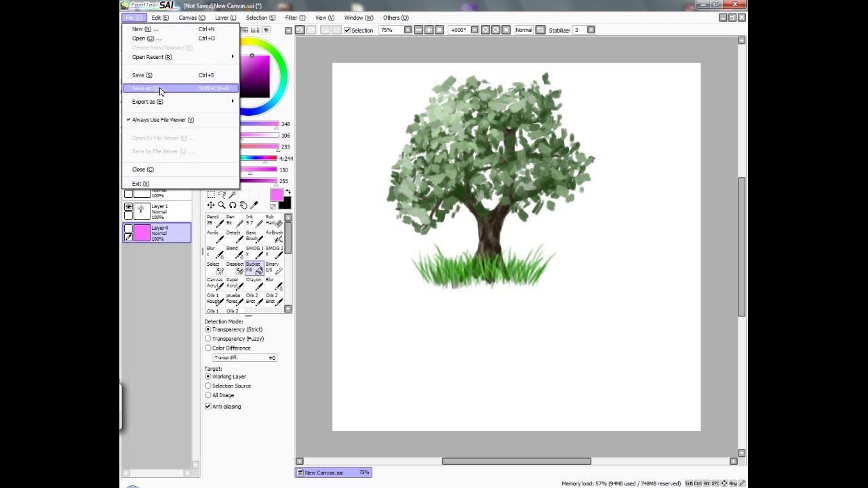Image resolution: width=868 pixels, height=488 pixels.
Task: Select the Details brush tool
Action: [x=235, y=236]
